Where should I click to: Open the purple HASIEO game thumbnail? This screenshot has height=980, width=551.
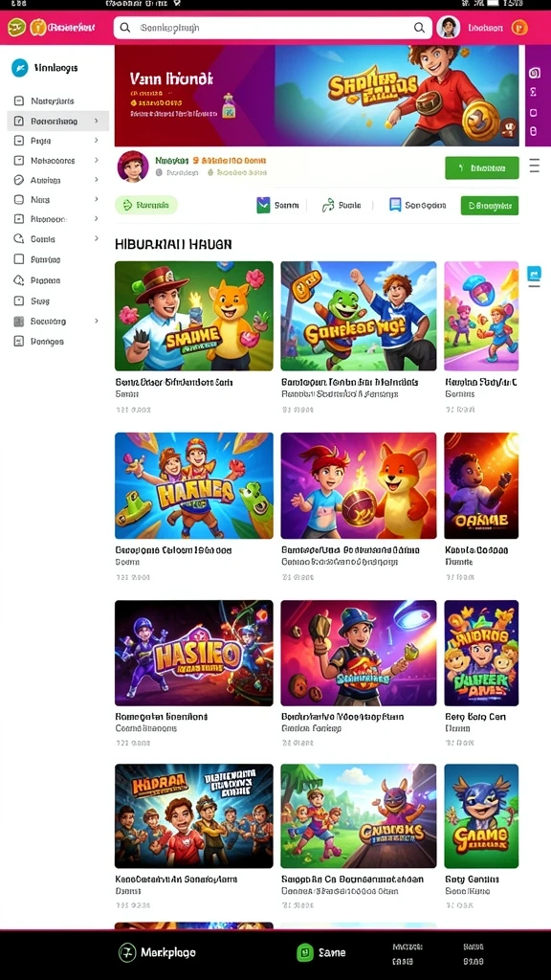193,653
